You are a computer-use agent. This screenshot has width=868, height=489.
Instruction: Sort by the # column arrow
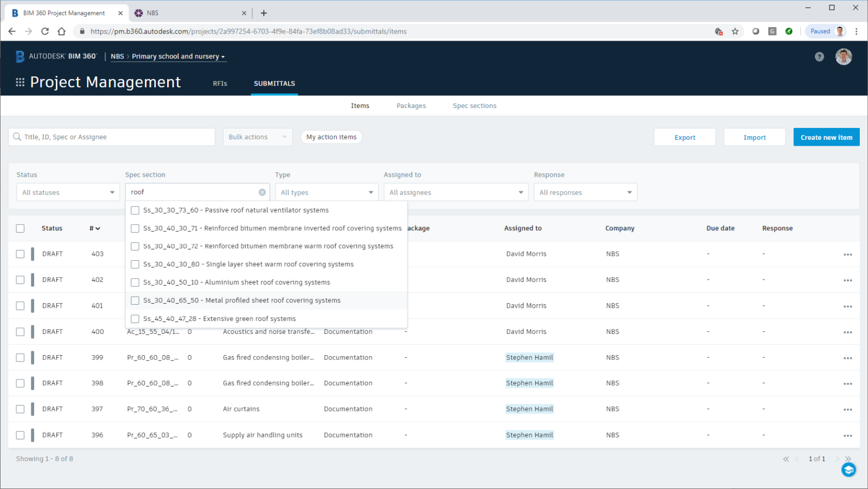[x=98, y=229]
